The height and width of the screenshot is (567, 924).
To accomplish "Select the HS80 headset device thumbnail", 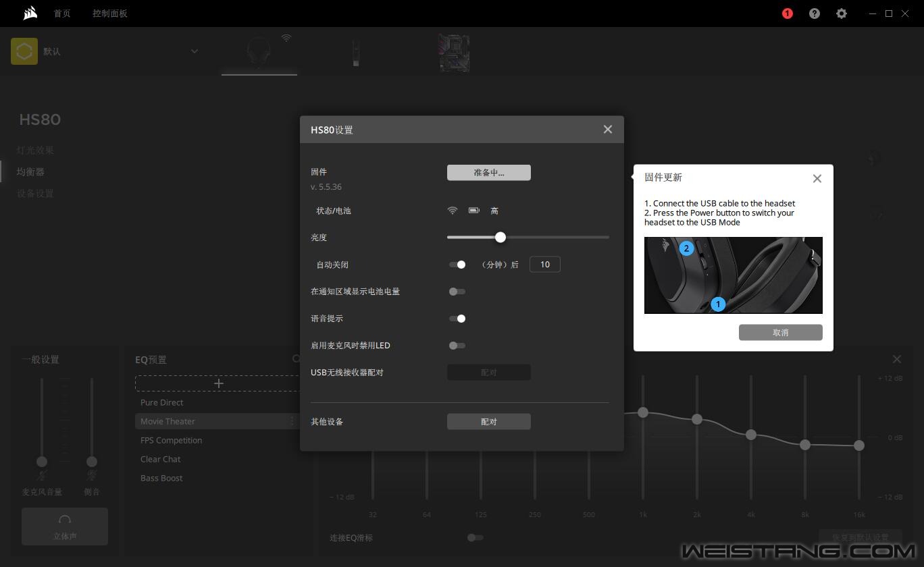I will click(x=259, y=53).
